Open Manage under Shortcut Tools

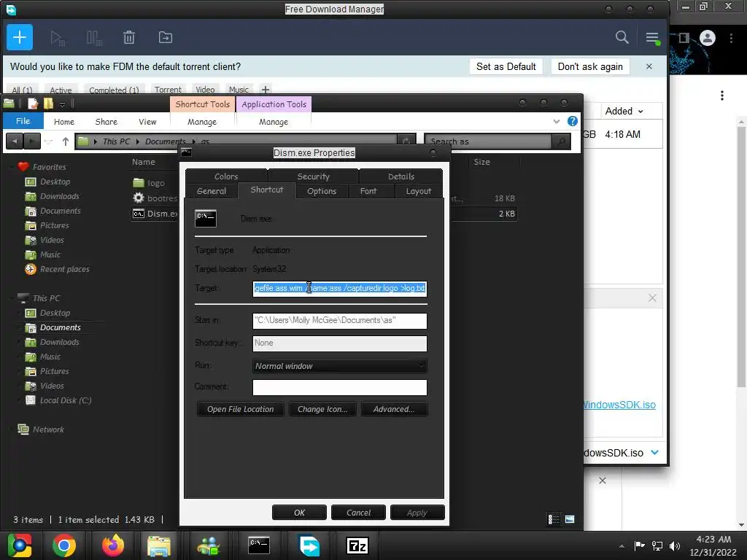(202, 122)
